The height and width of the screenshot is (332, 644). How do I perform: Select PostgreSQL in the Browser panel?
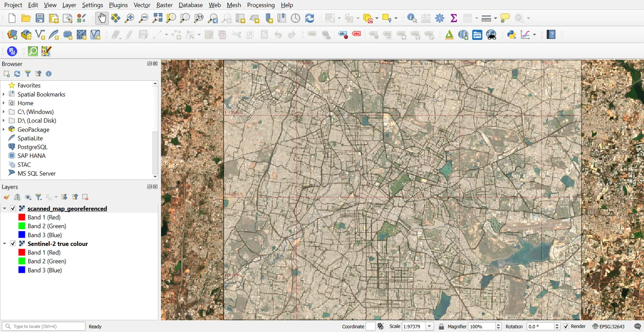pos(33,147)
